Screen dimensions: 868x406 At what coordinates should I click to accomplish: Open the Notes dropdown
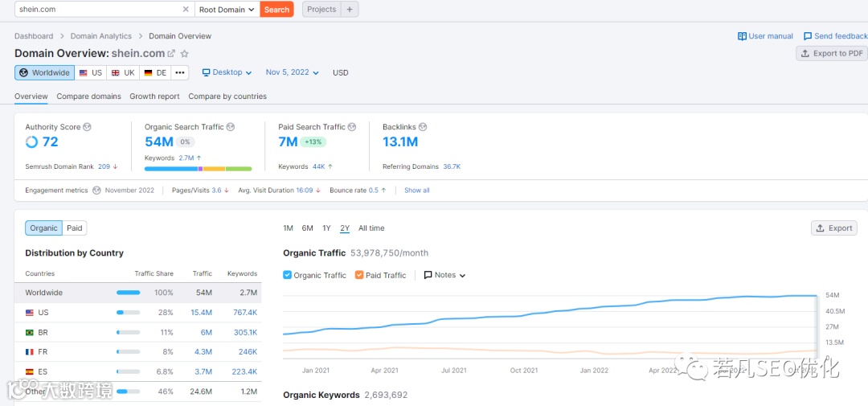pyautogui.click(x=445, y=275)
